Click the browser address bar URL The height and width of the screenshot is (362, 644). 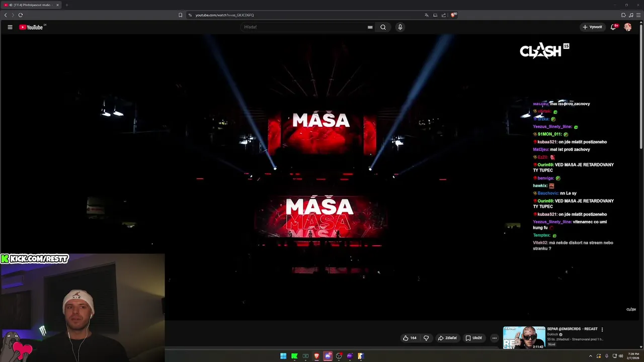click(x=224, y=15)
